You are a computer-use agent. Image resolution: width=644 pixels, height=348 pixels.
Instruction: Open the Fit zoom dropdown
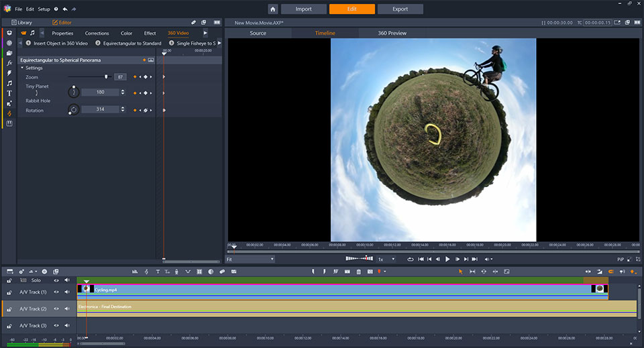click(x=250, y=259)
